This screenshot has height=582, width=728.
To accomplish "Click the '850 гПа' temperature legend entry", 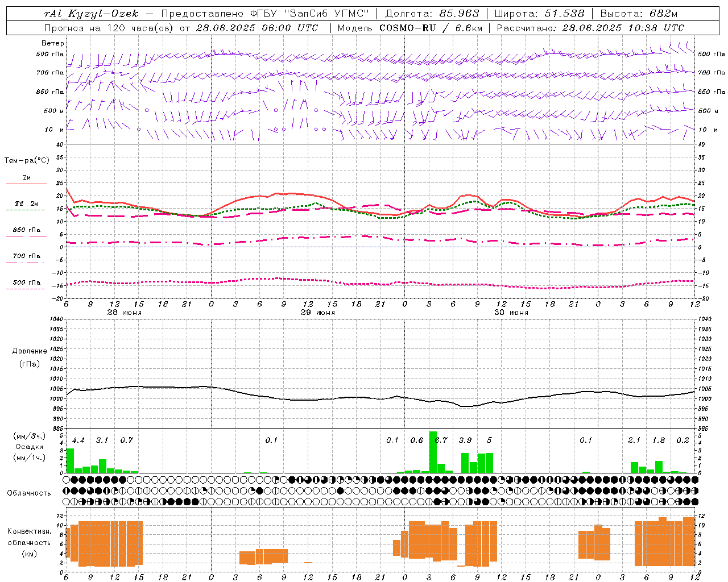I will click(26, 230).
